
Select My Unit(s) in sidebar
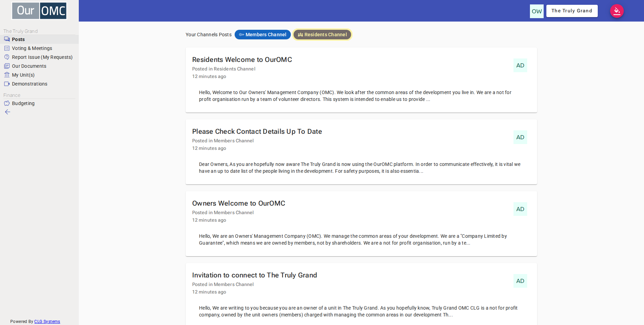click(39, 75)
